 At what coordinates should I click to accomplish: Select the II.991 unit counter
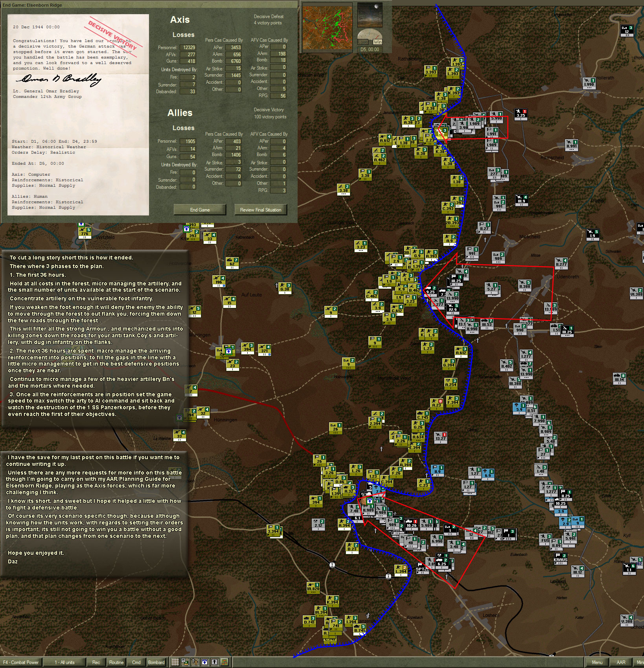click(571, 145)
